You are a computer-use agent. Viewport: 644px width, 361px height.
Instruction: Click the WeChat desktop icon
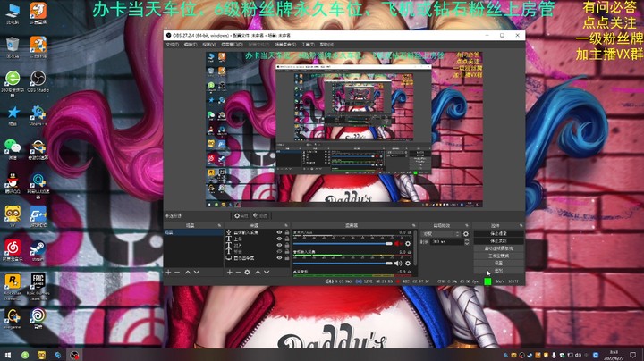[13, 149]
